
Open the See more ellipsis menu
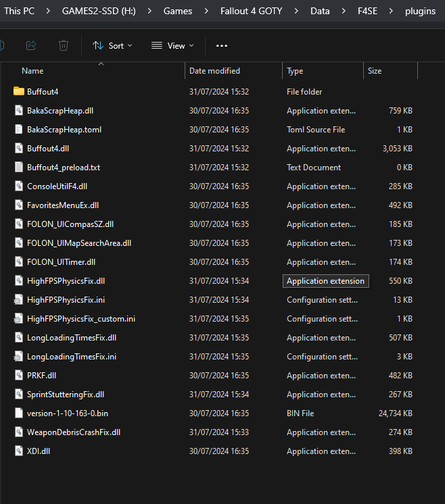pyautogui.click(x=222, y=46)
